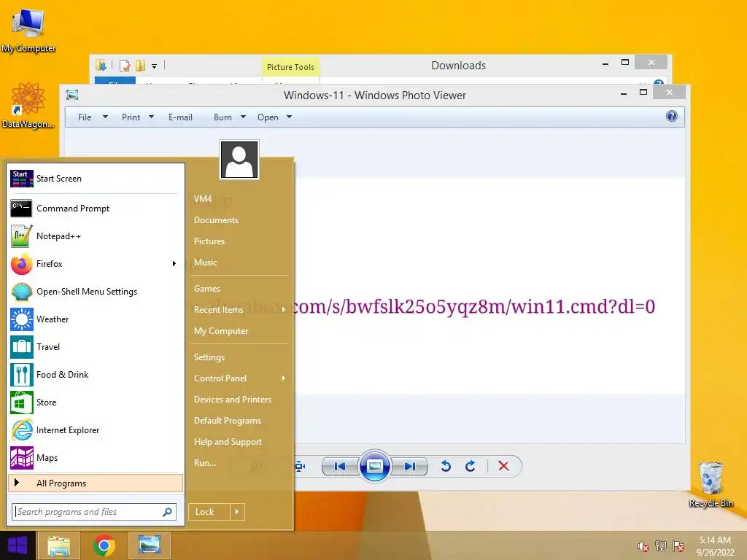This screenshot has height=560, width=747.
Task: Switch to Photo Viewer taskbar button
Action: [x=150, y=545]
